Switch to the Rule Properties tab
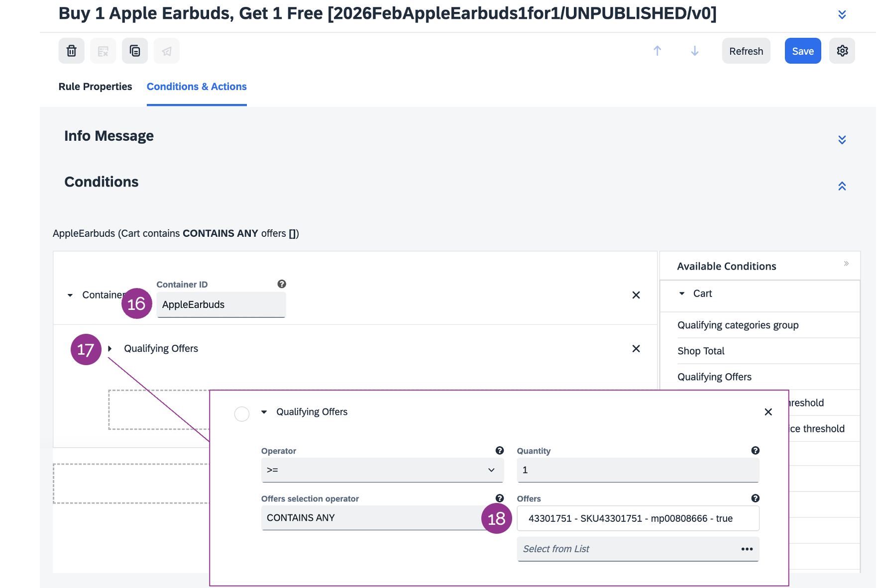Image resolution: width=877 pixels, height=588 pixels. (95, 87)
